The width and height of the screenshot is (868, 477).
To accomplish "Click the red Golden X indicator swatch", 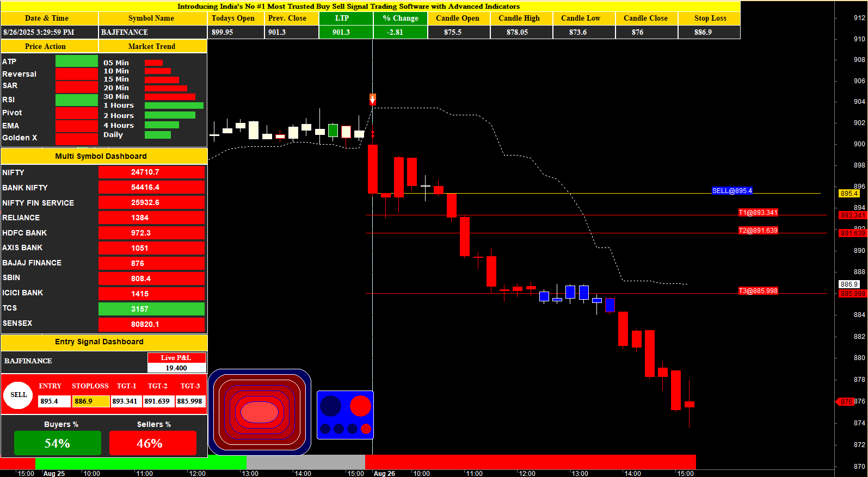I will (x=76, y=139).
